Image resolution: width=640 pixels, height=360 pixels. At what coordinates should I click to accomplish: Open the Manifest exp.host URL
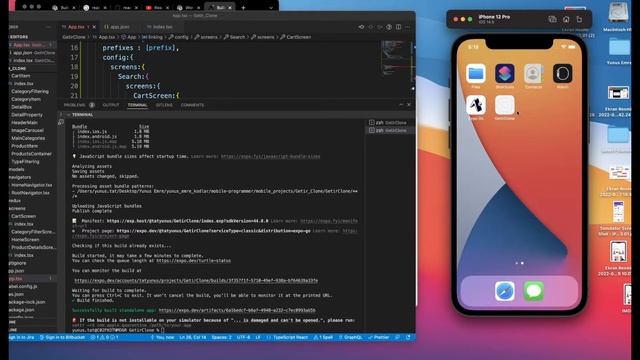pyautogui.click(x=187, y=221)
